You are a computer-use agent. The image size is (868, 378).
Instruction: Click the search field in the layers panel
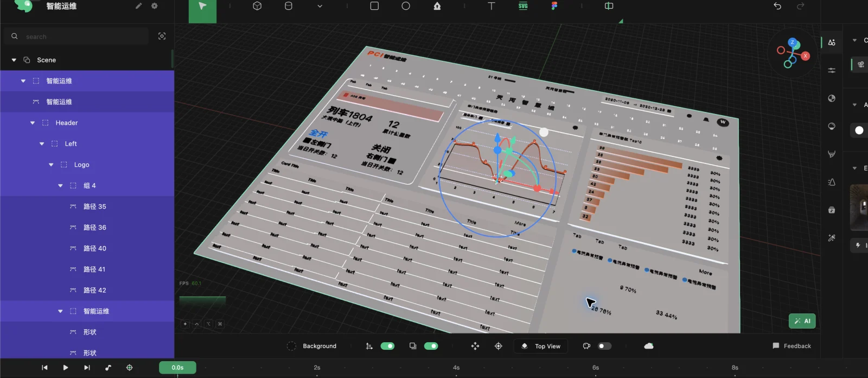click(x=76, y=36)
